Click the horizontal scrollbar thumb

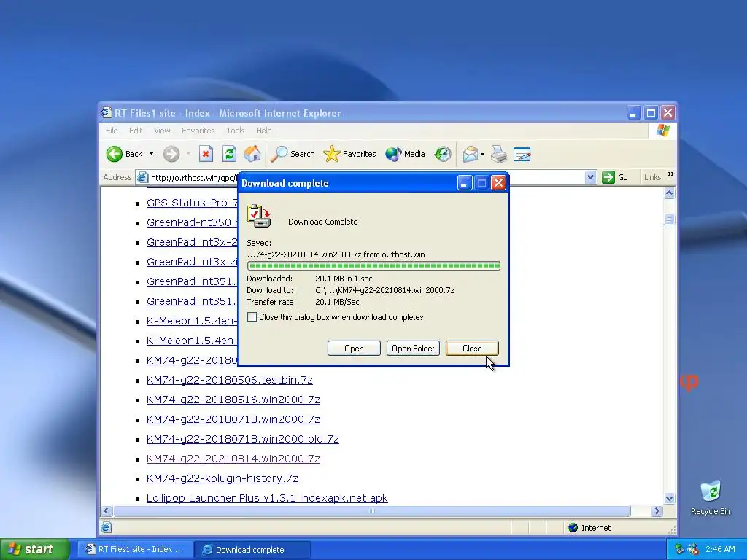point(371,510)
